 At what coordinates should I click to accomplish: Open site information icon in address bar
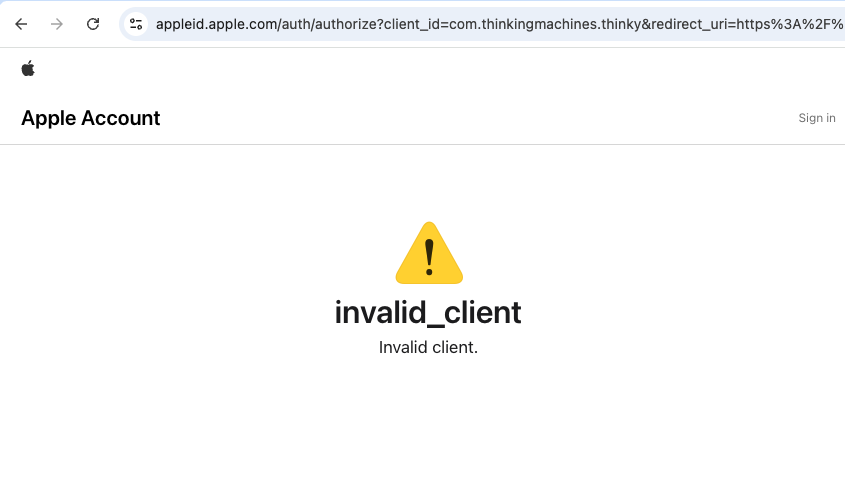[x=136, y=24]
